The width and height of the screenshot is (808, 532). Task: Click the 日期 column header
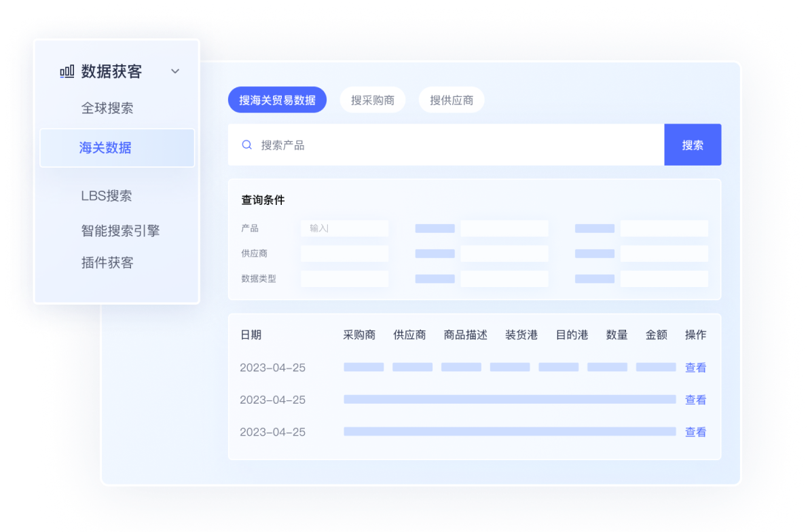(x=251, y=335)
